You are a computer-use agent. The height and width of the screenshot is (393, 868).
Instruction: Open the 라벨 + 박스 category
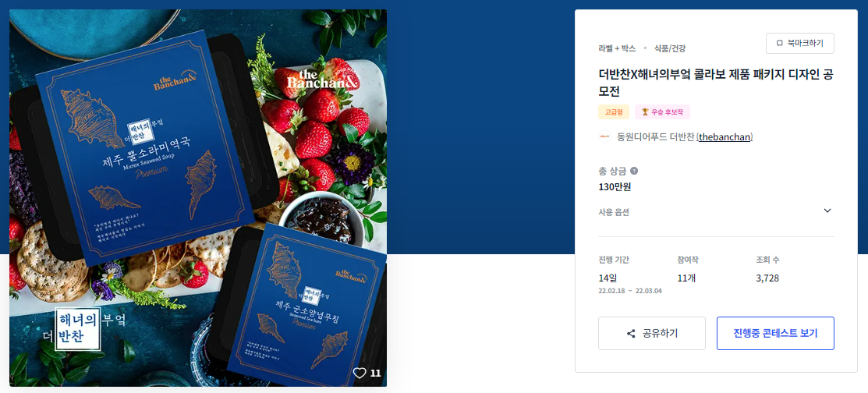[x=617, y=48]
